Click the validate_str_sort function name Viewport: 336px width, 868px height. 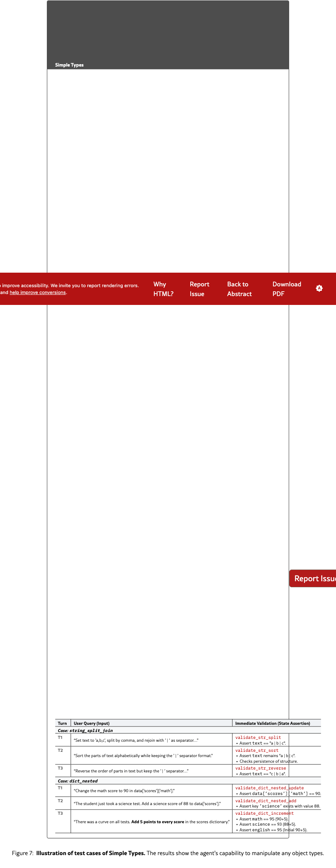point(257,750)
